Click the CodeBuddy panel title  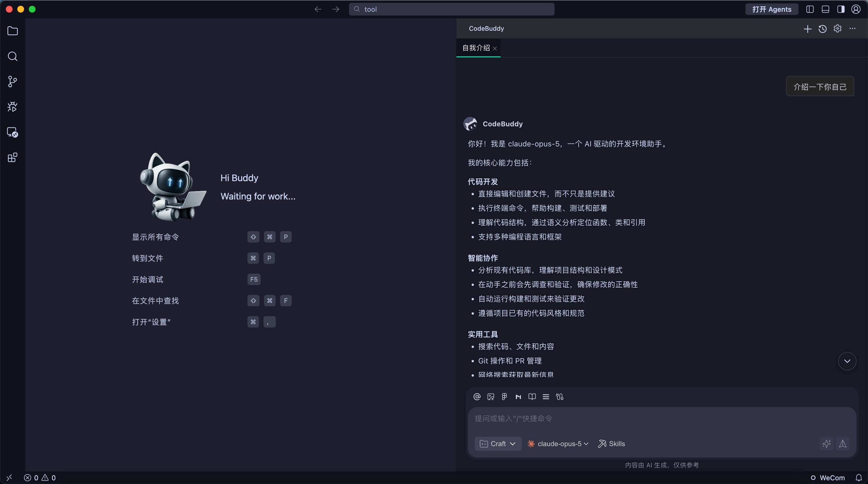[486, 29]
